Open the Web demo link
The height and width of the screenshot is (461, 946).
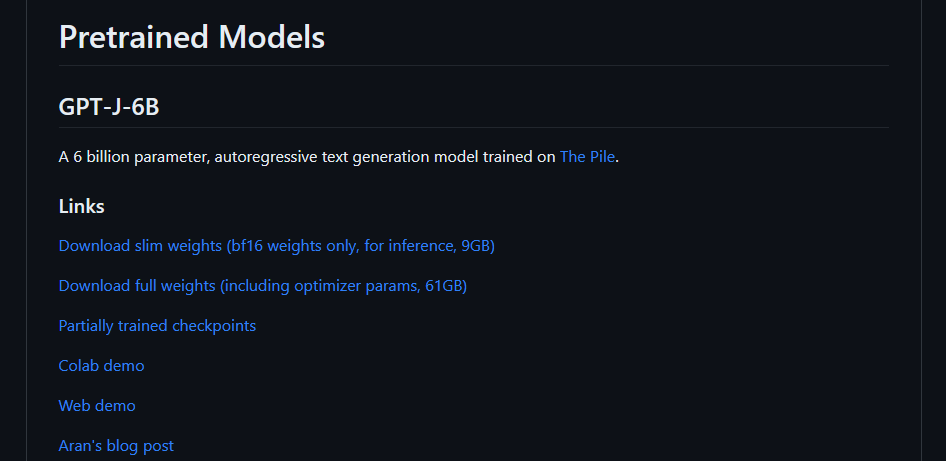point(97,406)
